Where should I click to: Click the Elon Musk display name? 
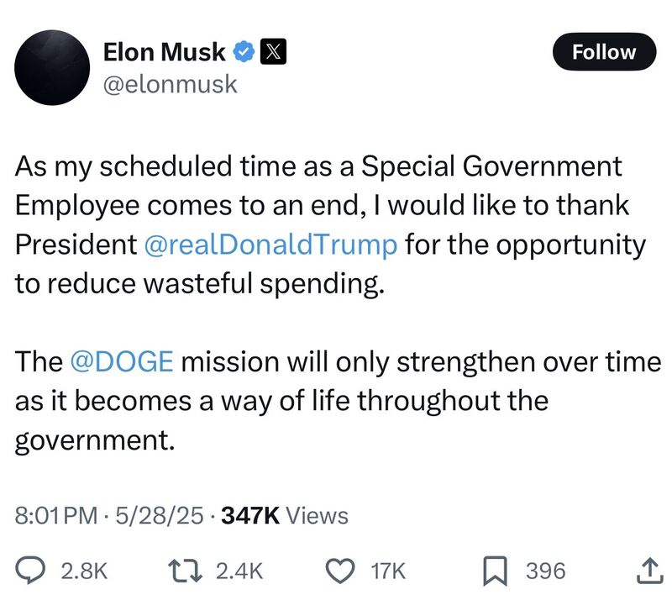(164, 52)
